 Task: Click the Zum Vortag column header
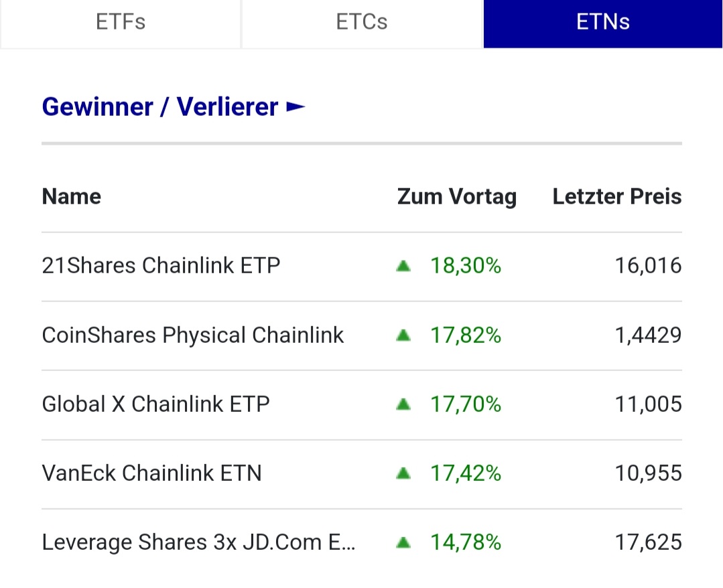457,197
